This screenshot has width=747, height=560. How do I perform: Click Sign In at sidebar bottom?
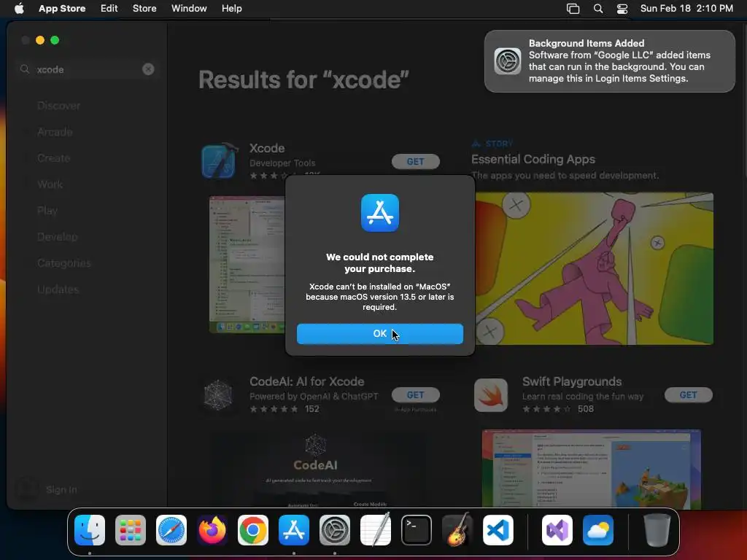pyautogui.click(x=61, y=489)
